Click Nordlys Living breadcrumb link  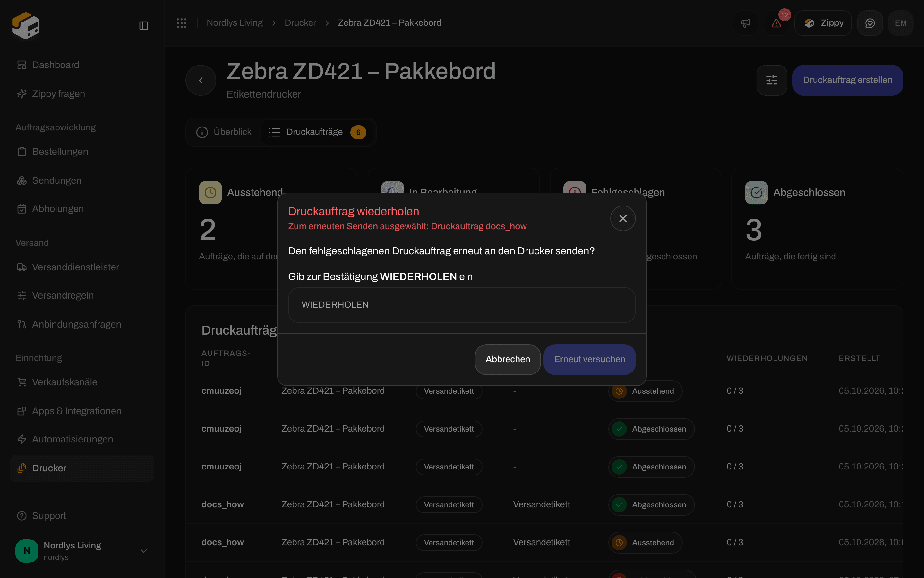click(235, 23)
